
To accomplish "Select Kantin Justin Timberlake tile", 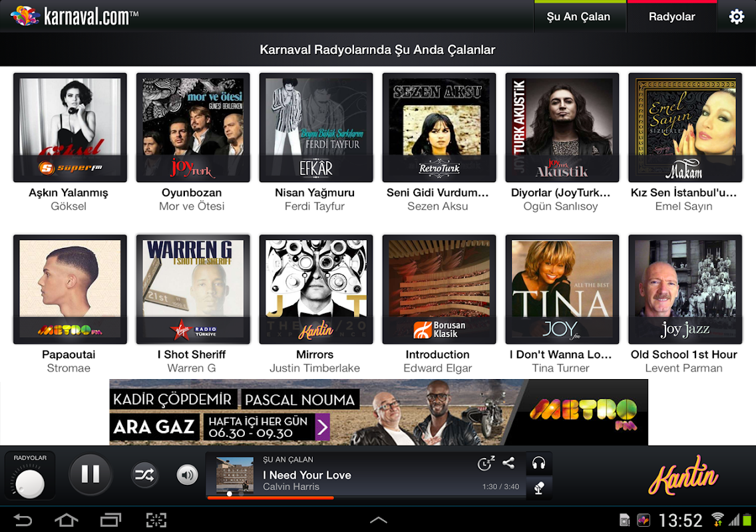I will (x=316, y=289).
